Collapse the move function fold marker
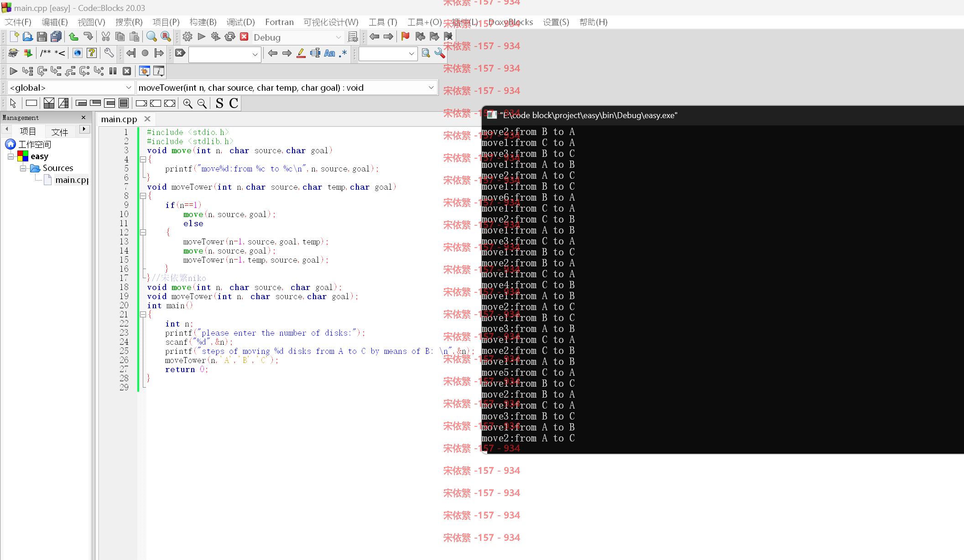The height and width of the screenshot is (560, 964). pyautogui.click(x=143, y=160)
